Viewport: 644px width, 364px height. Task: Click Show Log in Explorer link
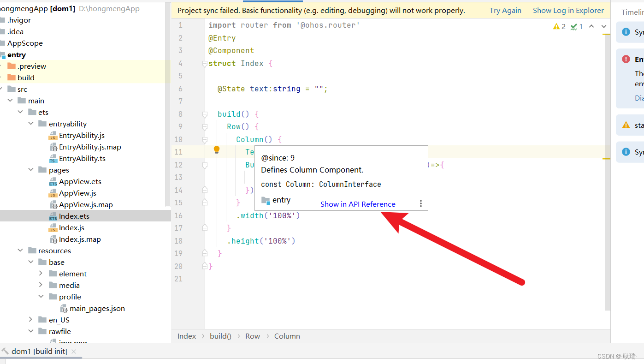[568, 10]
